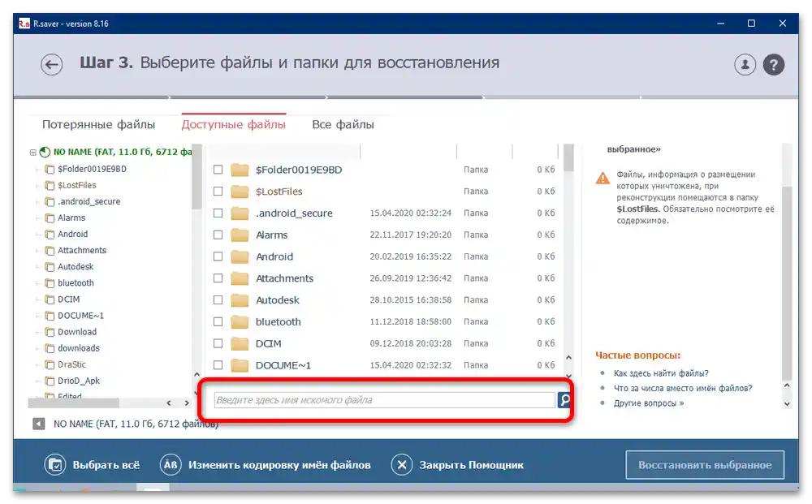Click the helper panel scroll up arrow

(x=787, y=386)
